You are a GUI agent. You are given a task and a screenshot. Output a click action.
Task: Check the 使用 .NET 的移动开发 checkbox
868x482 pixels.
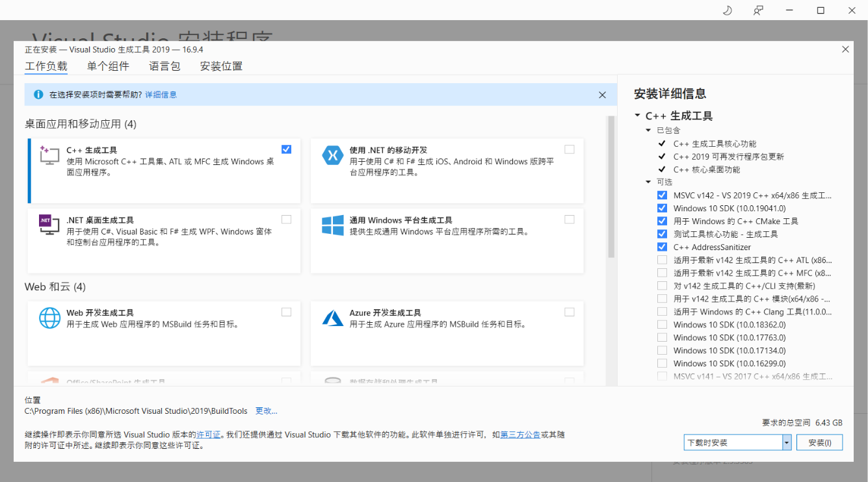(570, 149)
